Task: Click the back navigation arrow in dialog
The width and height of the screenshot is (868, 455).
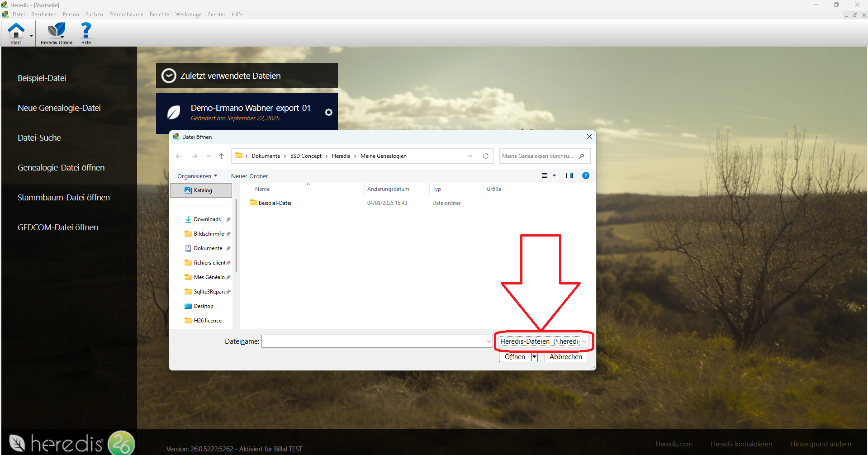Action: point(179,156)
